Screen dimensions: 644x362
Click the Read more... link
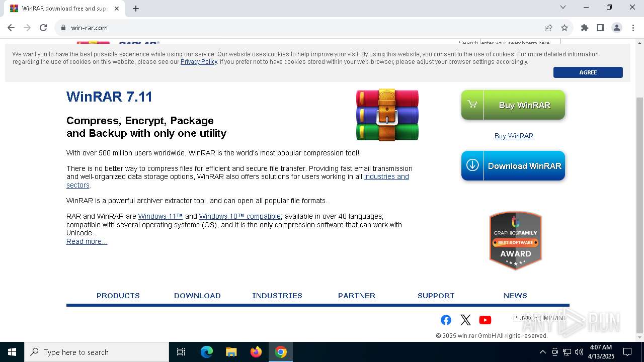(x=87, y=241)
